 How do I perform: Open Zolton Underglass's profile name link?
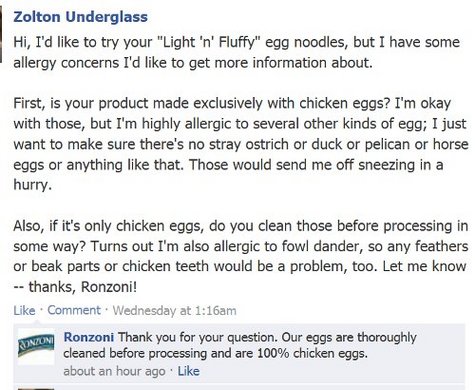(80, 17)
